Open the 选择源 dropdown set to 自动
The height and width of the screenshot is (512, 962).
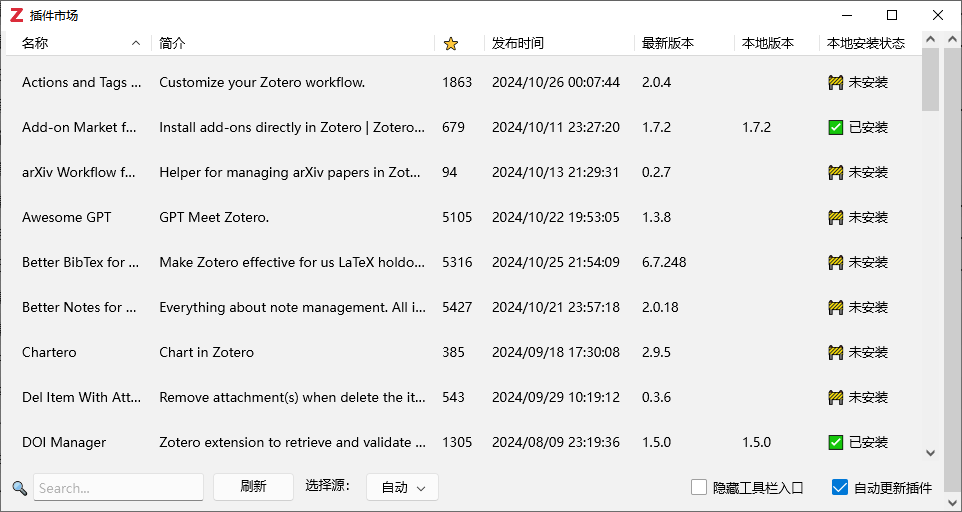click(x=402, y=487)
